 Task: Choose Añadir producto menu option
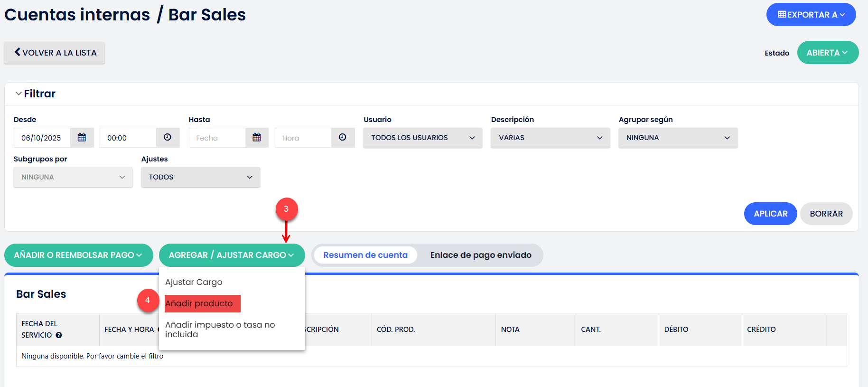click(199, 303)
